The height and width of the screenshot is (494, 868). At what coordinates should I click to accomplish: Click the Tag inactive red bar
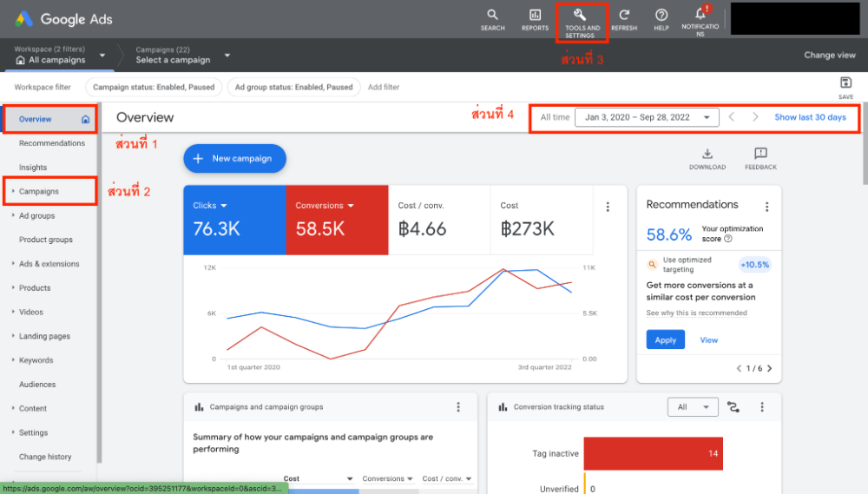(x=654, y=453)
